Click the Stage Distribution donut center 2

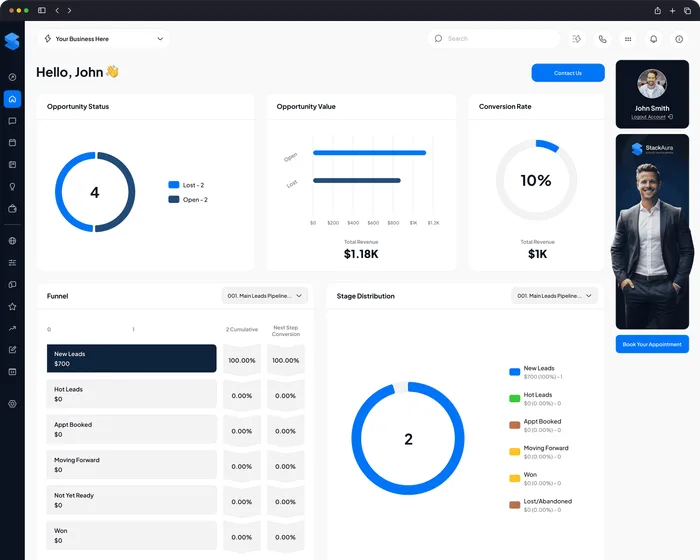coord(408,439)
